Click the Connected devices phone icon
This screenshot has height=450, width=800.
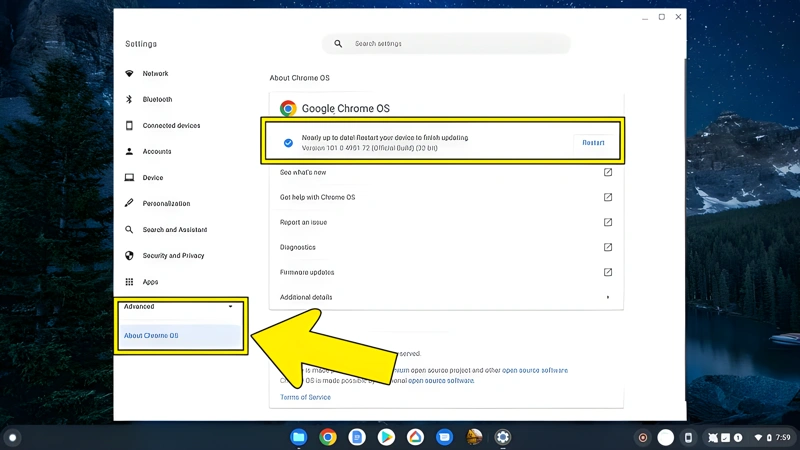pyautogui.click(x=129, y=126)
